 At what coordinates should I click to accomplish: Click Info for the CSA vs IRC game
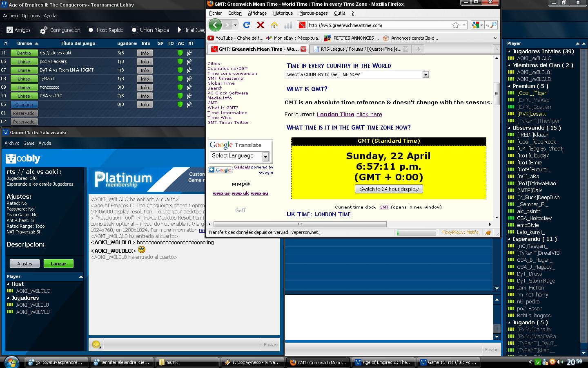[145, 96]
